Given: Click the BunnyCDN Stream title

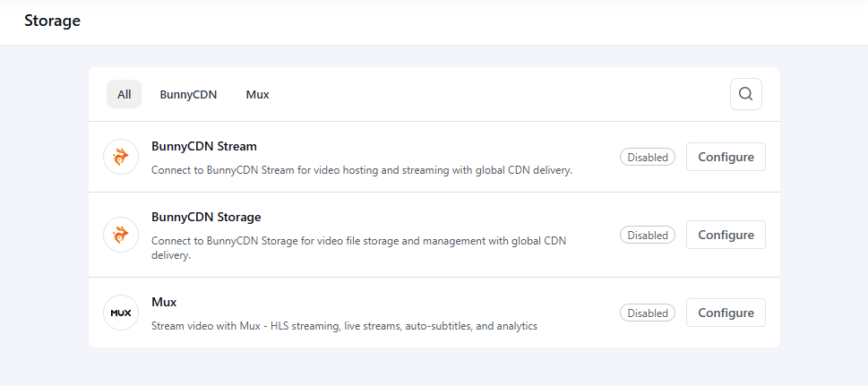Looking at the screenshot, I should [x=204, y=147].
